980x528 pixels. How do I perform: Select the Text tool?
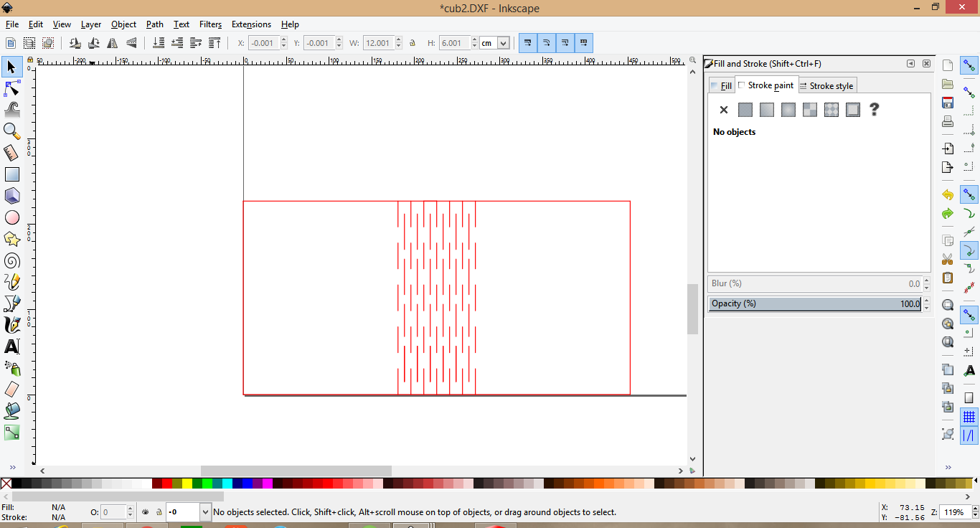coord(11,346)
